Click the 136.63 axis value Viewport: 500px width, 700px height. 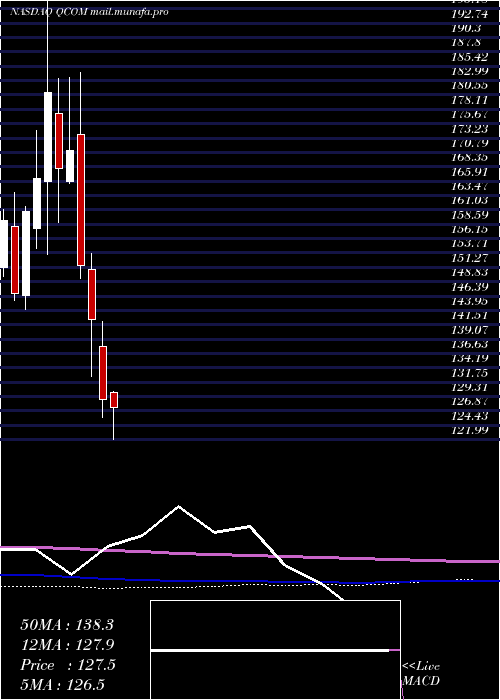coord(470,344)
